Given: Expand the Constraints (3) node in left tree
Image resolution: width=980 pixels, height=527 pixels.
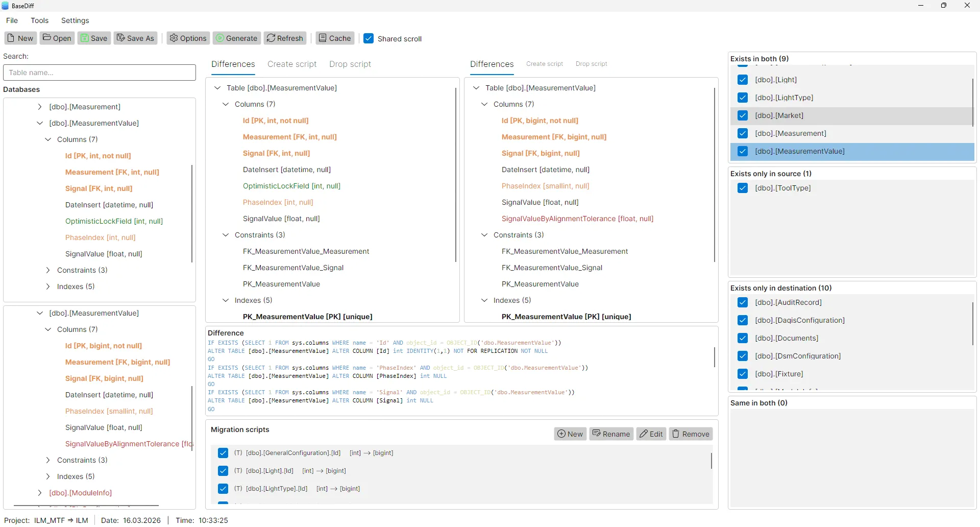Looking at the screenshot, I should click(x=48, y=270).
